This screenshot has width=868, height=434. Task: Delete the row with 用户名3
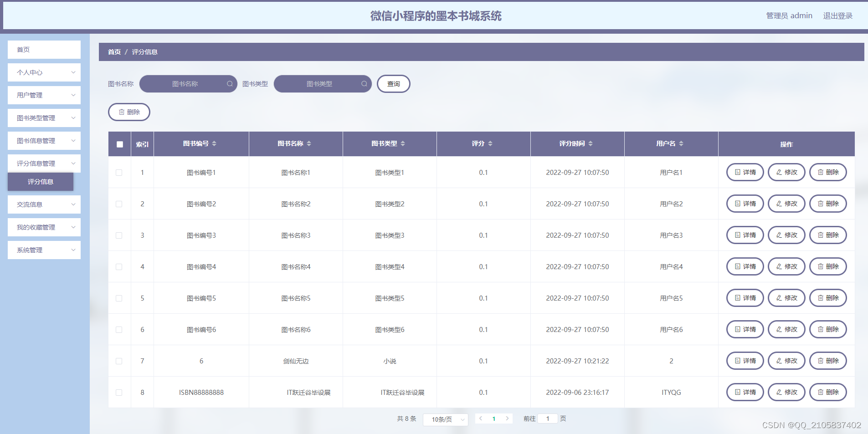(x=828, y=235)
